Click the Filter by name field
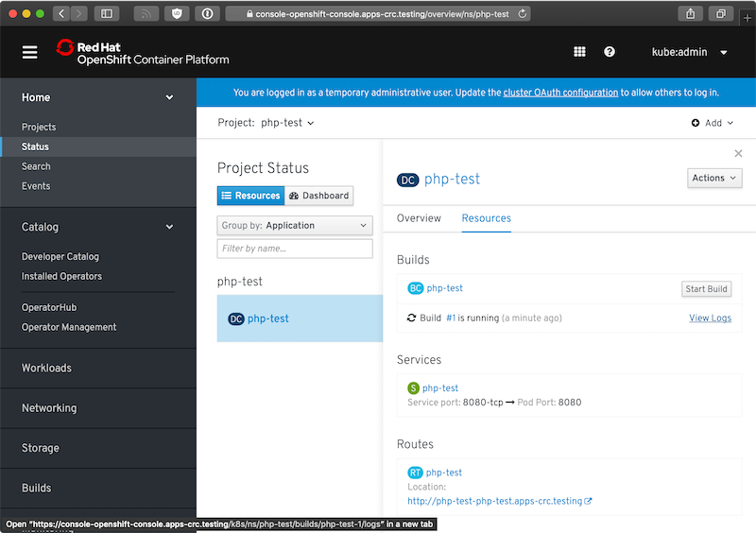The image size is (756, 533). [295, 249]
